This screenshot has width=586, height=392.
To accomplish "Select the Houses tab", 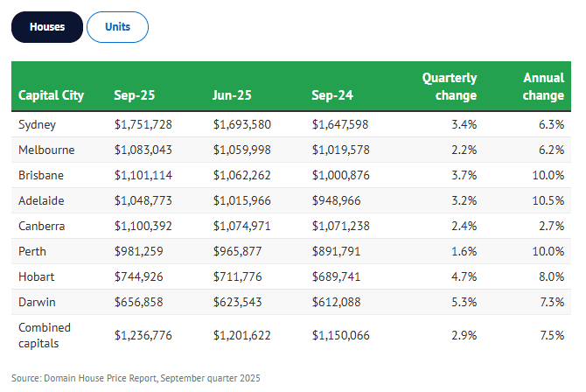I will tap(47, 27).
